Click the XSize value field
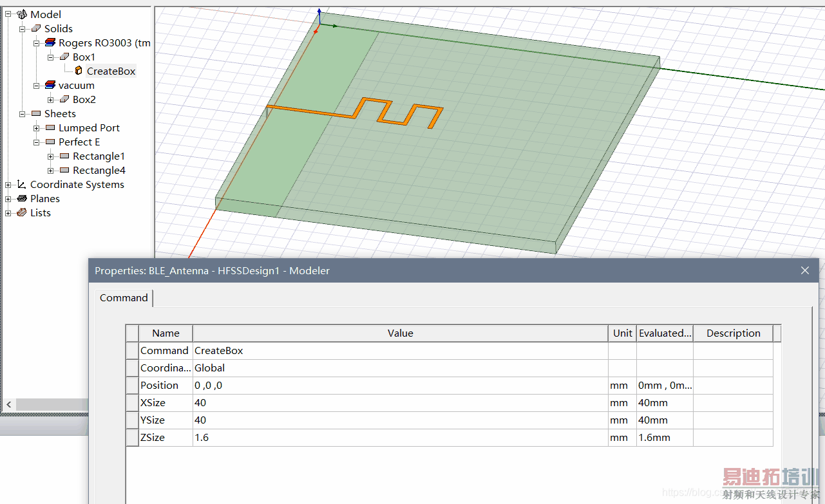The width and height of the screenshot is (825, 504). click(400, 402)
